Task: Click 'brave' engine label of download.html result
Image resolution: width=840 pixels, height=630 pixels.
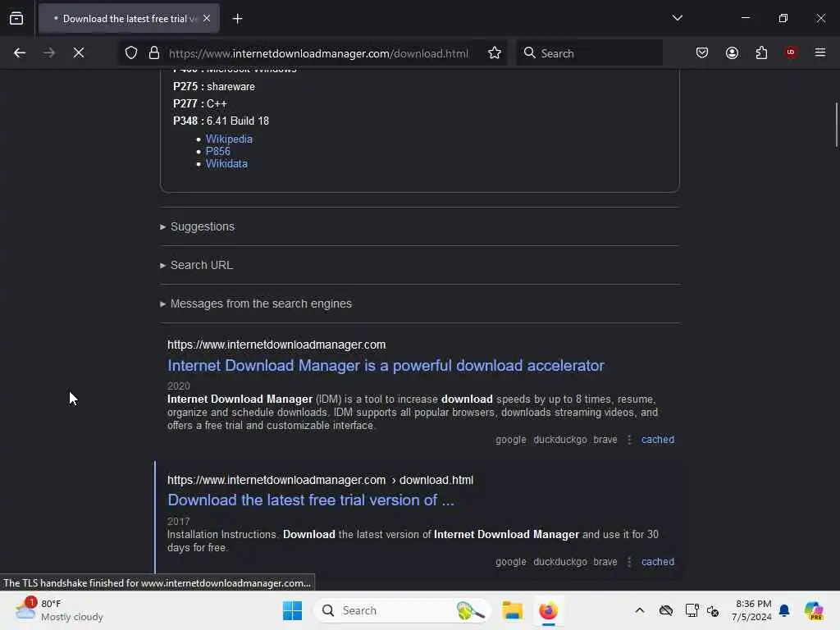Action: point(605,561)
